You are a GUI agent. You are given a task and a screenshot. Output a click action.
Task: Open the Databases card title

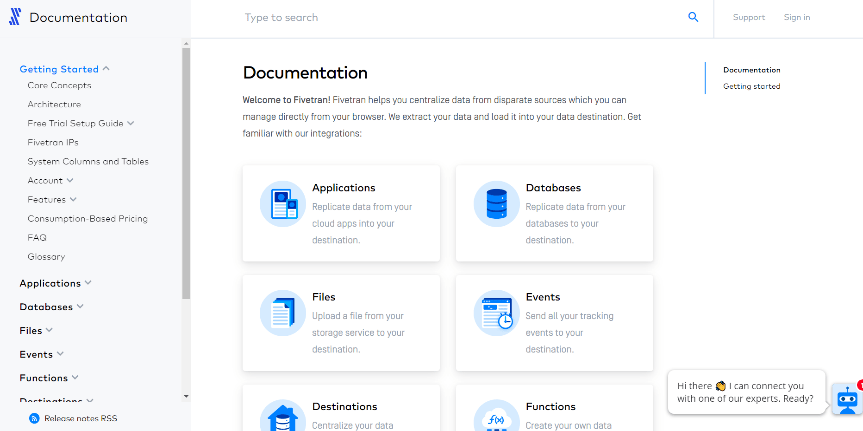tap(553, 188)
